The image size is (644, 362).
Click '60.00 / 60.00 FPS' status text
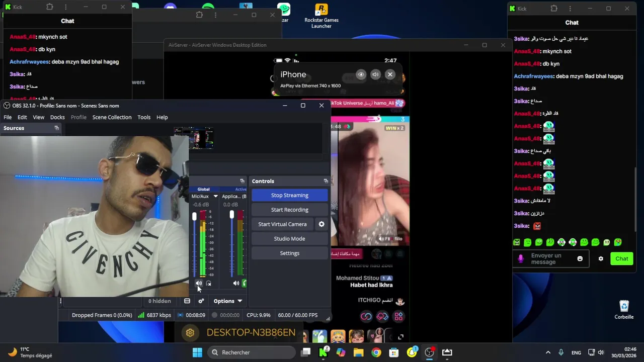(x=298, y=315)
